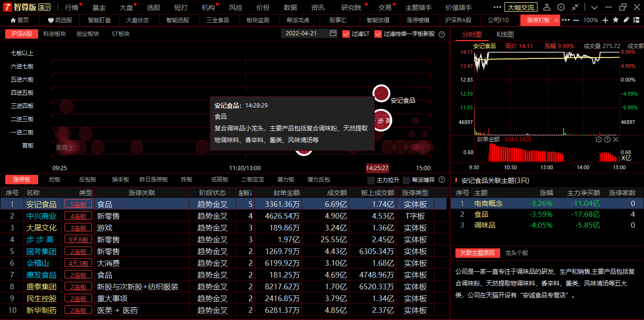Click the pencil edit icon
Image resolution: width=644 pixels, height=320 pixels.
point(626,20)
